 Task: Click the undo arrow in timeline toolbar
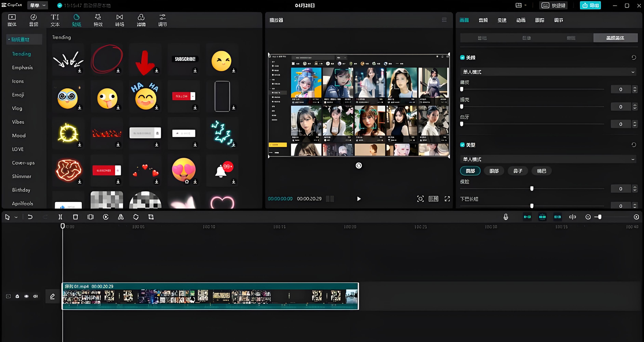pos(30,217)
